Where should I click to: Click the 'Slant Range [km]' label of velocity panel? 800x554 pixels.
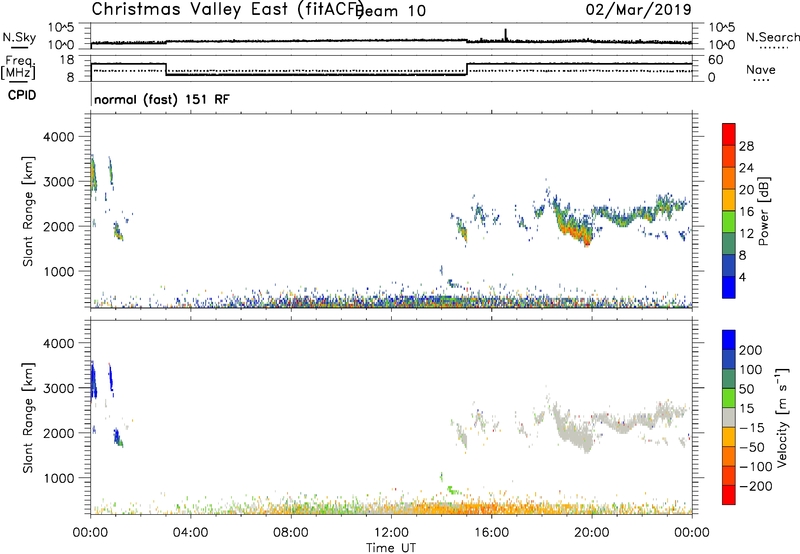[x=28, y=417]
